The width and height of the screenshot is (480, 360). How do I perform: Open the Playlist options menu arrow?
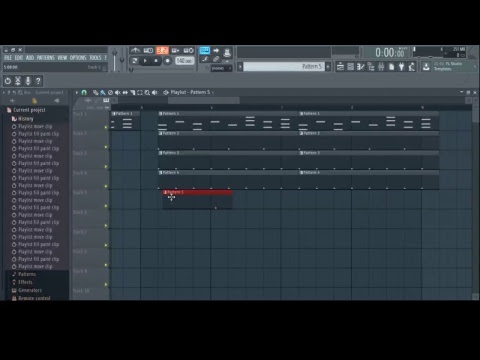(x=77, y=92)
